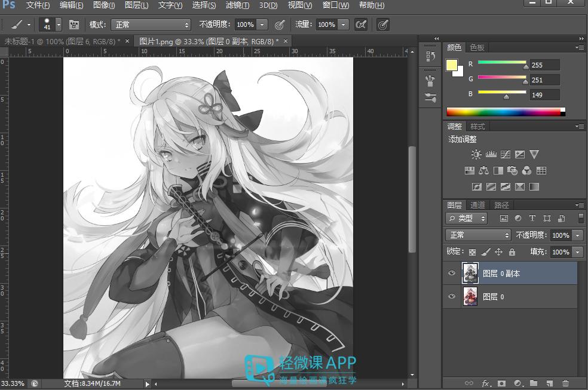This screenshot has height=390, width=588.
Task: Toggle the lock all layer icon
Action: tap(512, 252)
